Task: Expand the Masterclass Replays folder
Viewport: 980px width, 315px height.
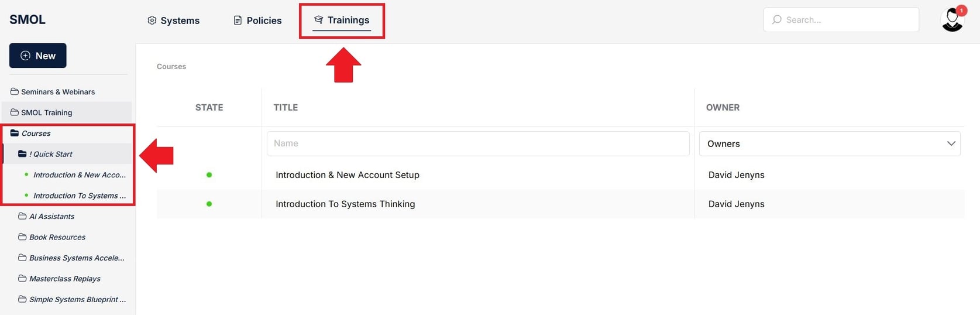Action: [66, 279]
